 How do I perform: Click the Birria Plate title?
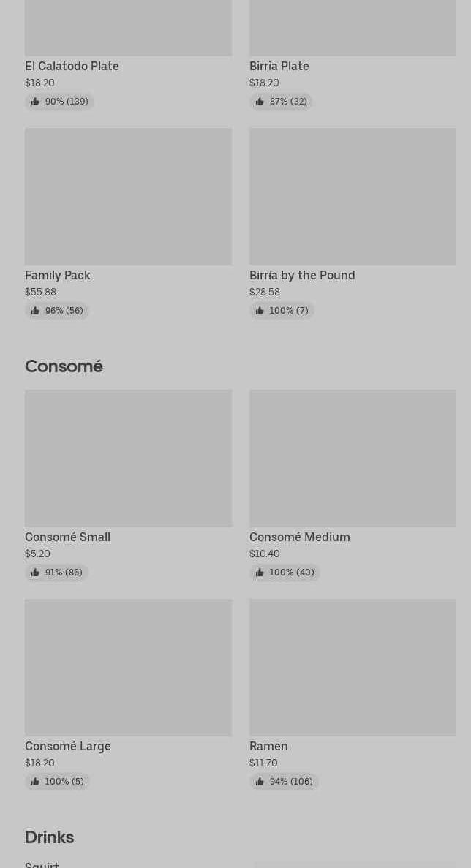pyautogui.click(x=279, y=66)
